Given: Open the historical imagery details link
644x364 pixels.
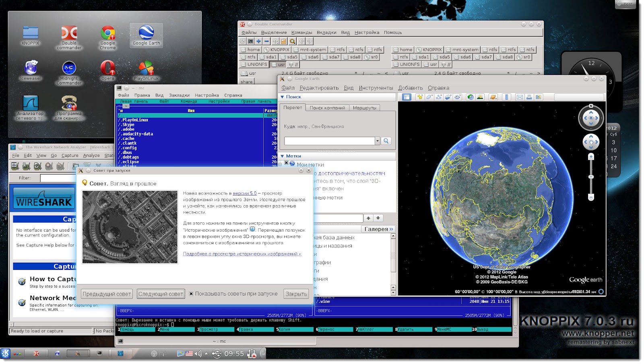Looking at the screenshot, I should pyautogui.click(x=242, y=254).
